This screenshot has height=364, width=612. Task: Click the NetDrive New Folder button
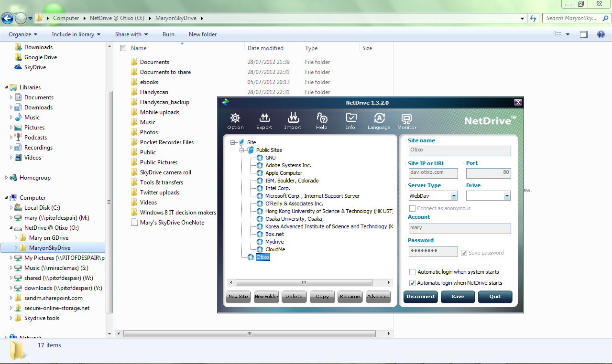[266, 297]
